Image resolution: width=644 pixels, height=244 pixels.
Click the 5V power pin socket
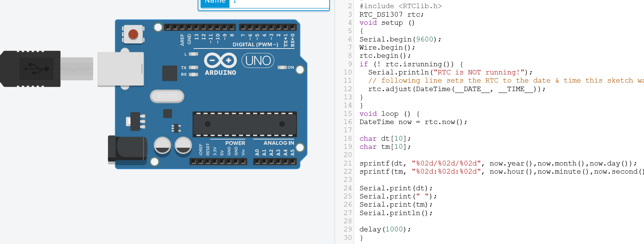coord(222,162)
